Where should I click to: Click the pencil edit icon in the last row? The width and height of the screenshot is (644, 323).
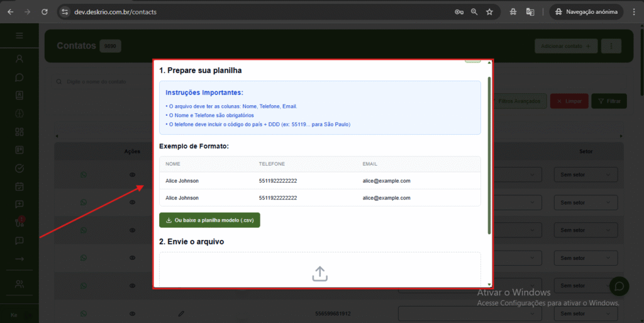pos(181,313)
